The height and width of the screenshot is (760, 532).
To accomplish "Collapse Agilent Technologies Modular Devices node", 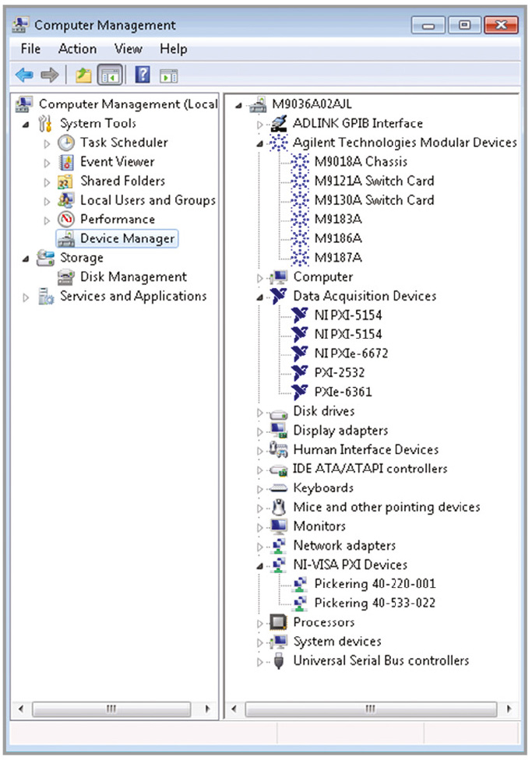I will 259,143.
